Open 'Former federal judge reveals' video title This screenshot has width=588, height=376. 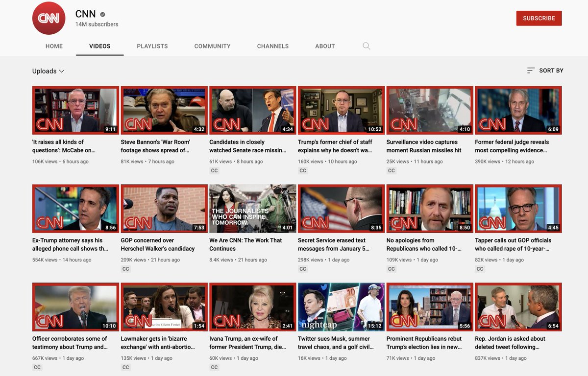512,146
